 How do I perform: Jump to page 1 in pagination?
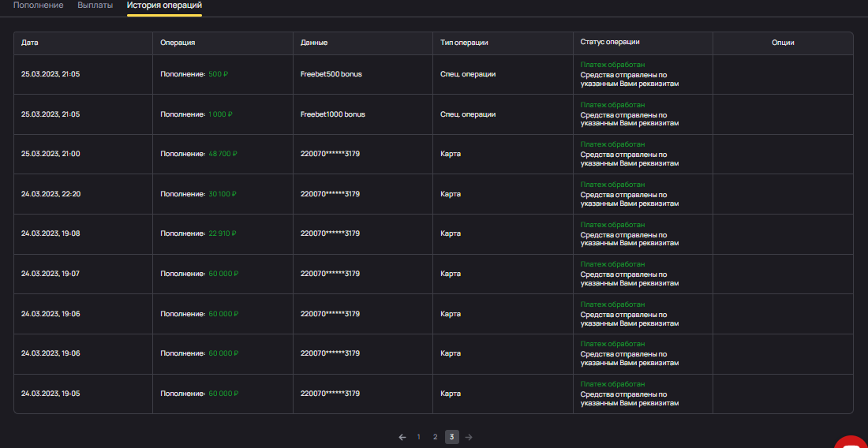(418, 437)
